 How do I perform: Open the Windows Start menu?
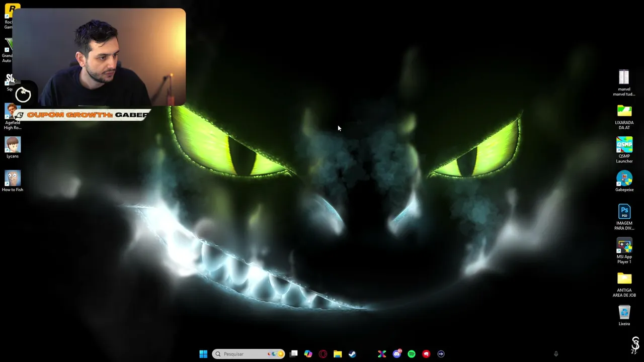pos(203,354)
